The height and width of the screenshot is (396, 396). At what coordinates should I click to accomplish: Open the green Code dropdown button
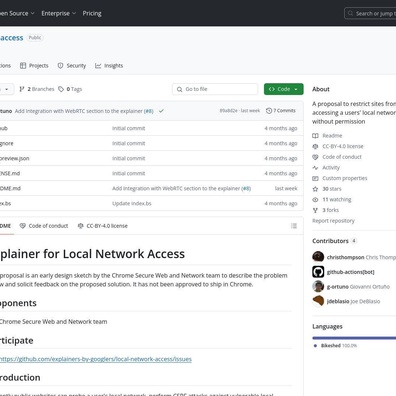pyautogui.click(x=283, y=89)
